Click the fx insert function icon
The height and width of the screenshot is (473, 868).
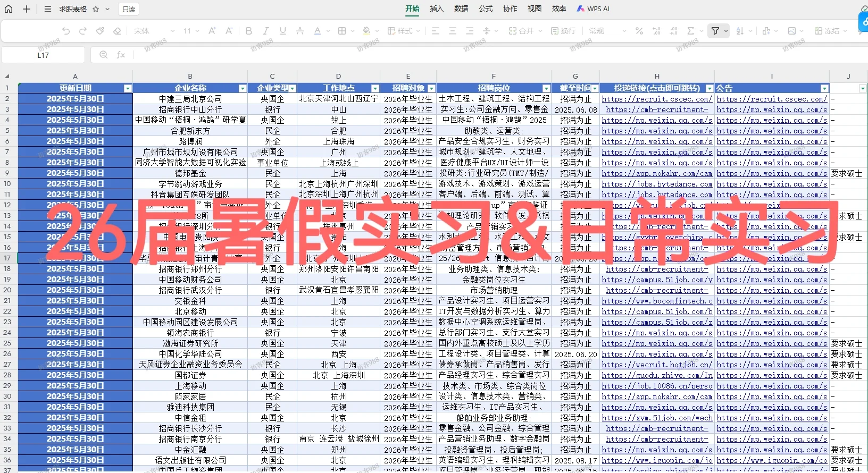click(x=121, y=55)
